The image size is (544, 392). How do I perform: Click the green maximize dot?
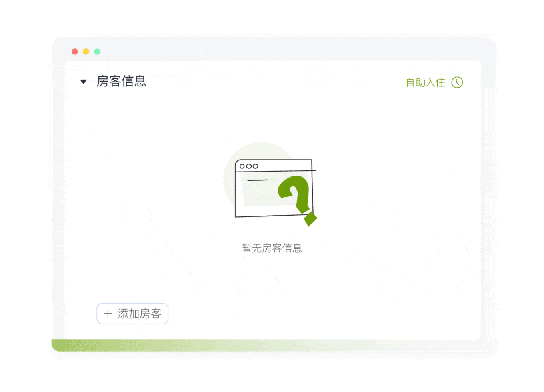[x=97, y=52]
